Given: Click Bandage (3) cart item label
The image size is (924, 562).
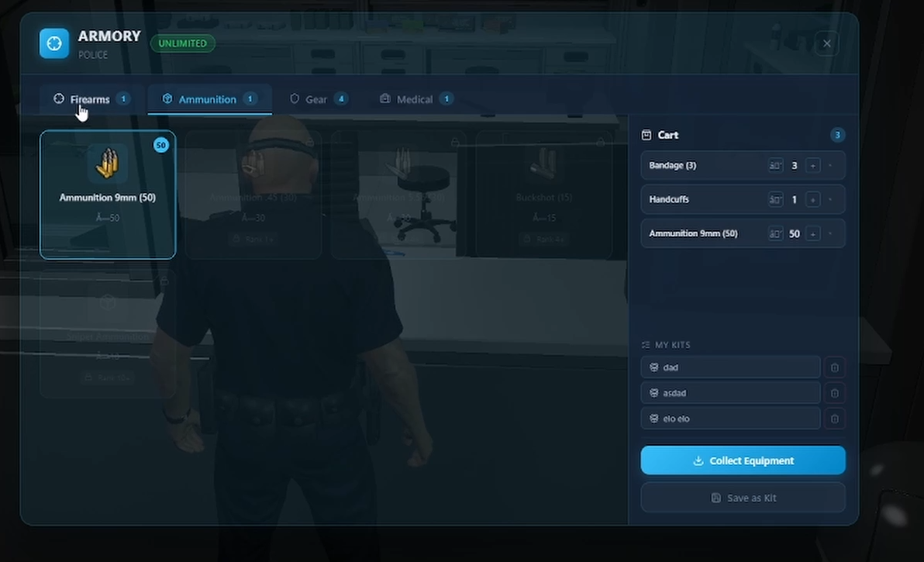Looking at the screenshot, I should (x=672, y=166).
